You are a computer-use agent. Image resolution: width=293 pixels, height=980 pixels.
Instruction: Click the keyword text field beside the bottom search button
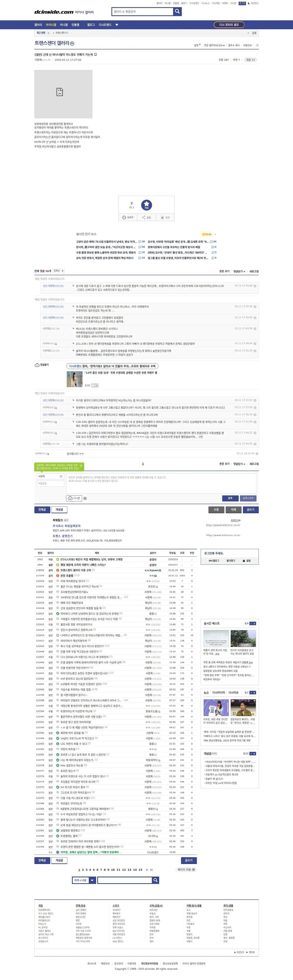(125, 880)
